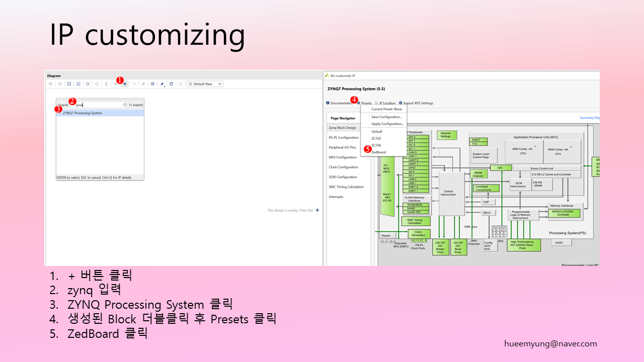The height and width of the screenshot is (362, 644).
Task: Click the QUAD SPI flash block
Action: (416, 212)
